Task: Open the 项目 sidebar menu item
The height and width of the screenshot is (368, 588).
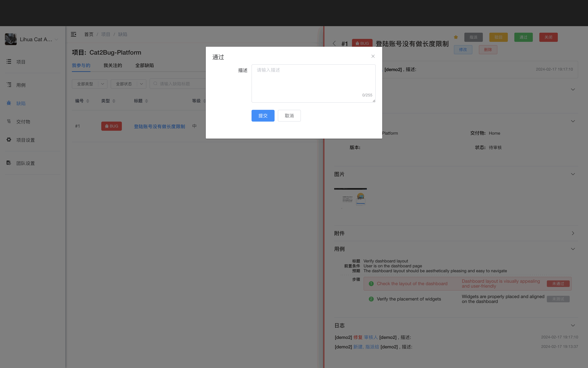Action: tap(33, 62)
